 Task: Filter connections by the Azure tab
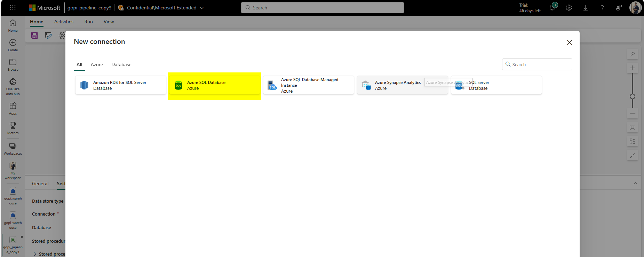coord(97,64)
